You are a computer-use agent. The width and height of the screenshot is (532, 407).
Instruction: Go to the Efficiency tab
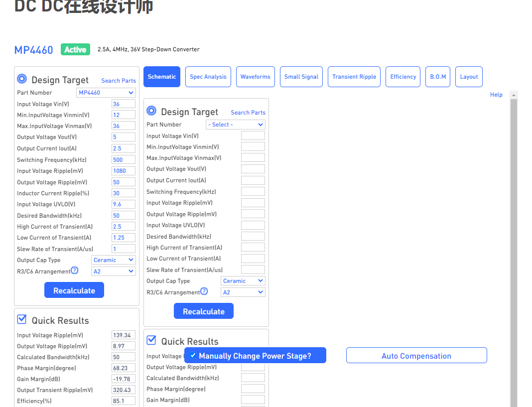pyautogui.click(x=403, y=77)
